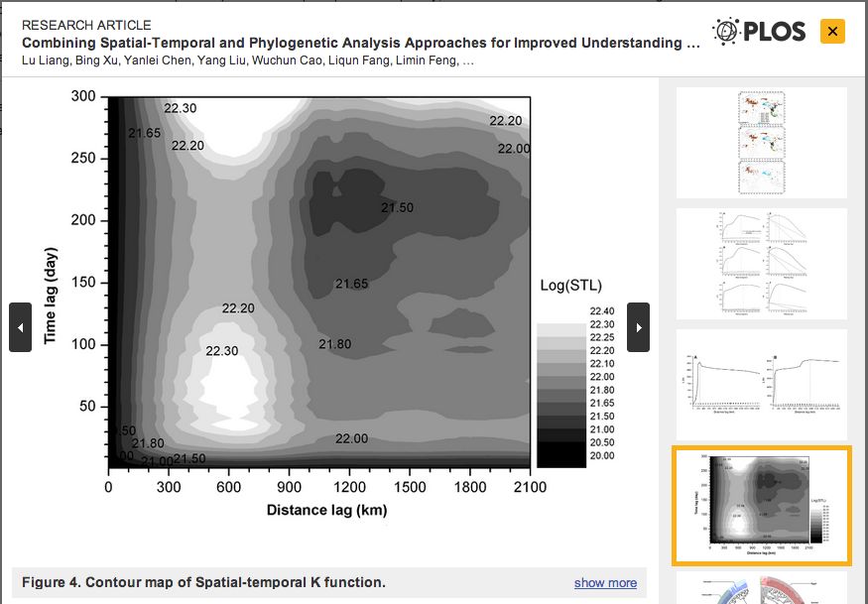
Task: Select the highlighted contour map thumbnail
Action: 762,506
